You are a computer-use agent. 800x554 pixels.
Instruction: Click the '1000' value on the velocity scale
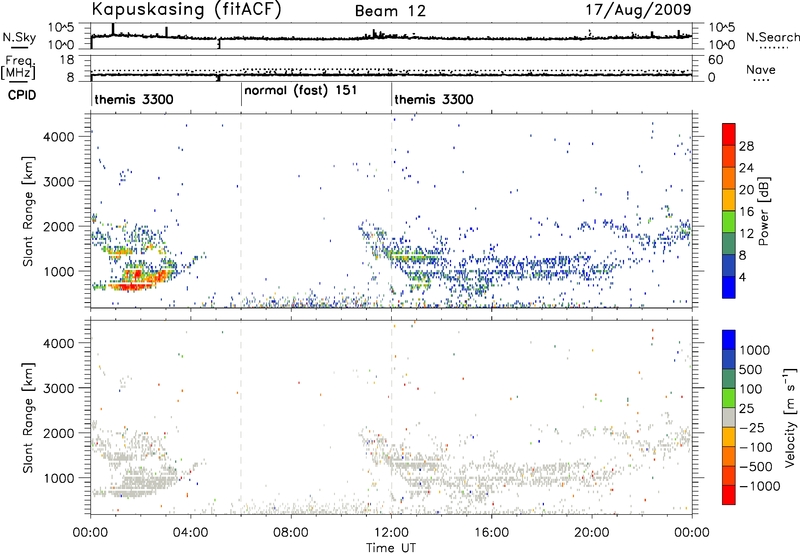point(755,350)
